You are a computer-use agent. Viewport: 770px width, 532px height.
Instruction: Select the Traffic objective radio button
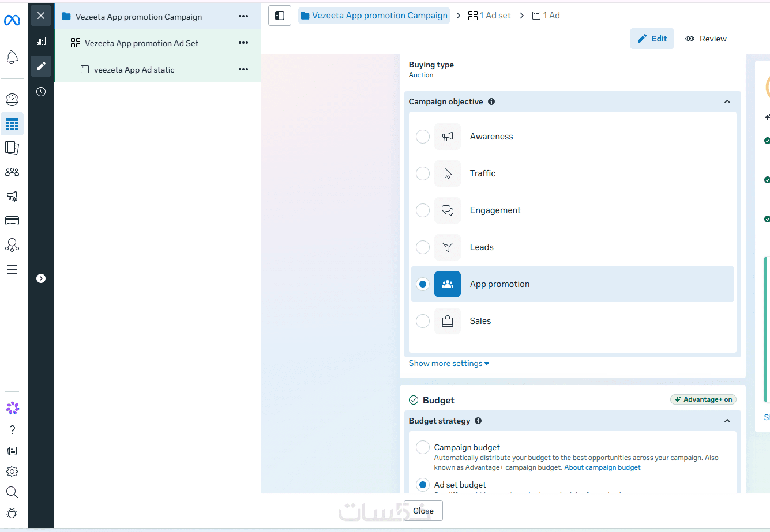point(423,173)
